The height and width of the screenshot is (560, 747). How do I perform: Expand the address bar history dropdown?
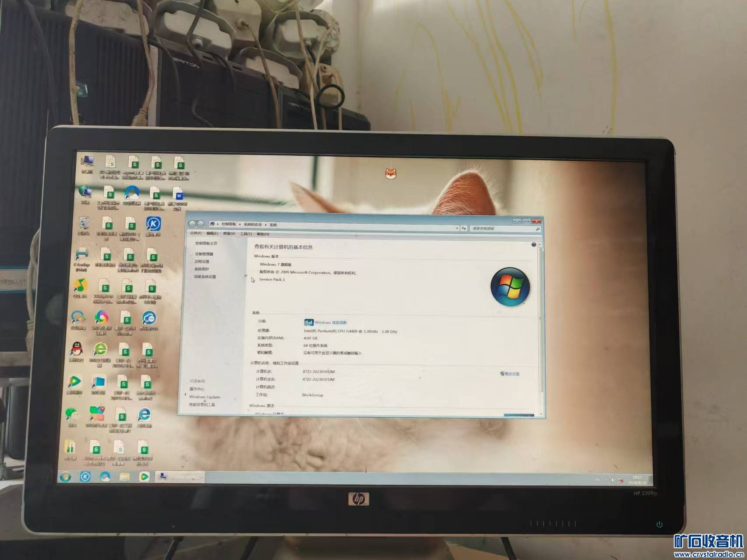pos(457,228)
